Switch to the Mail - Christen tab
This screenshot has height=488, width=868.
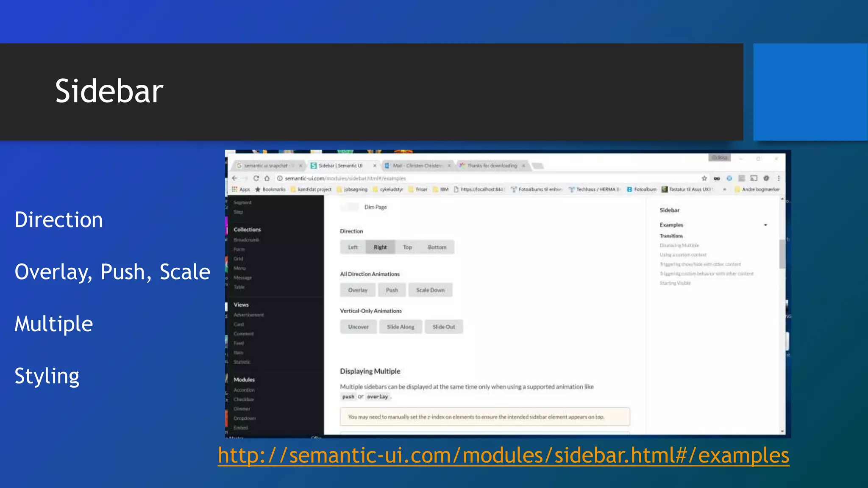[417, 166]
